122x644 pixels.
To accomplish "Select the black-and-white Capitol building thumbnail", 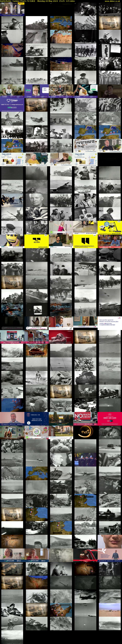I will point(86,105).
